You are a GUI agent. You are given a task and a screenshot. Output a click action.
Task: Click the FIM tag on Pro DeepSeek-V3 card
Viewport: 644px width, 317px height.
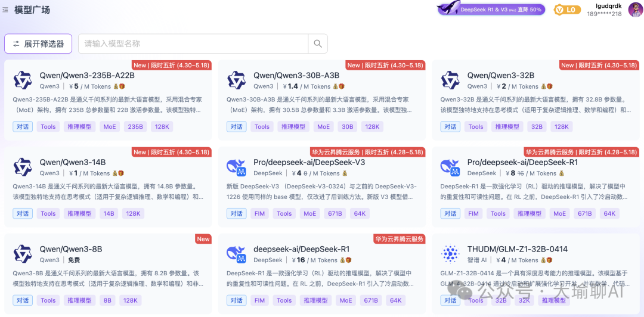point(259,213)
